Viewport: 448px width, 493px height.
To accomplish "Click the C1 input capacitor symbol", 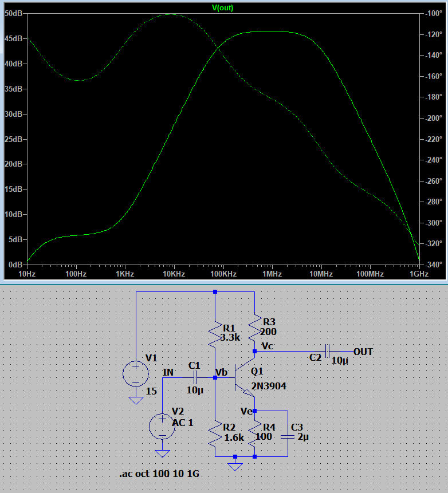I will [195, 378].
